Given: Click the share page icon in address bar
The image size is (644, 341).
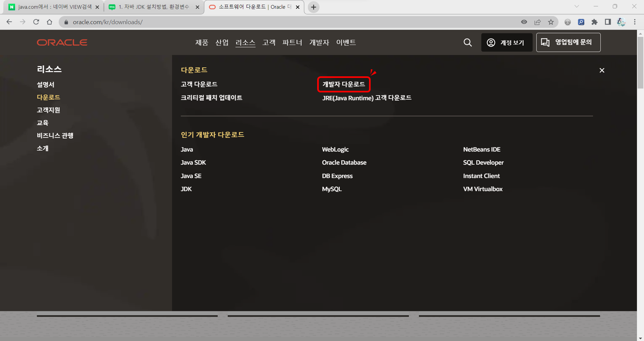Looking at the screenshot, I should tap(537, 22).
